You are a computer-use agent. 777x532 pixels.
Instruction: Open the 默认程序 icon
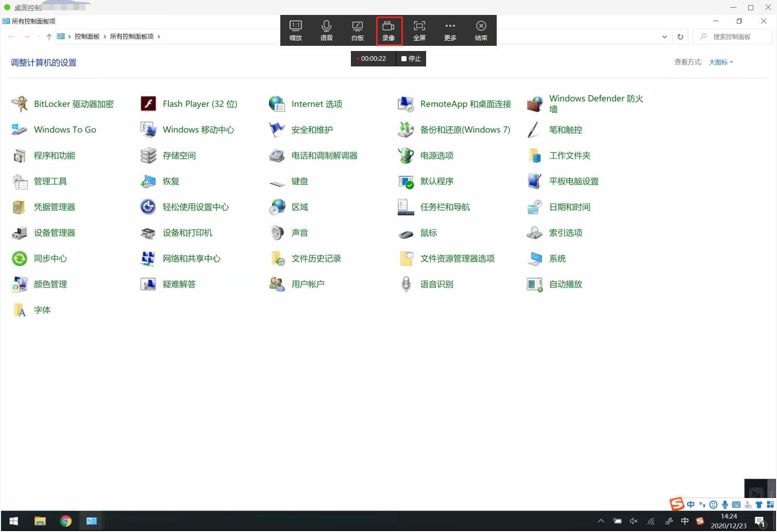[x=406, y=181]
